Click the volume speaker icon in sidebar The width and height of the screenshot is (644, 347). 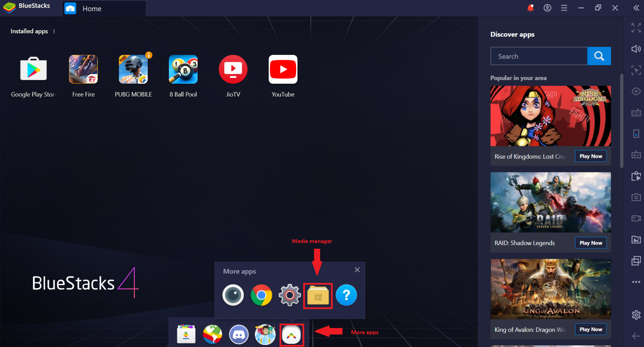[636, 49]
